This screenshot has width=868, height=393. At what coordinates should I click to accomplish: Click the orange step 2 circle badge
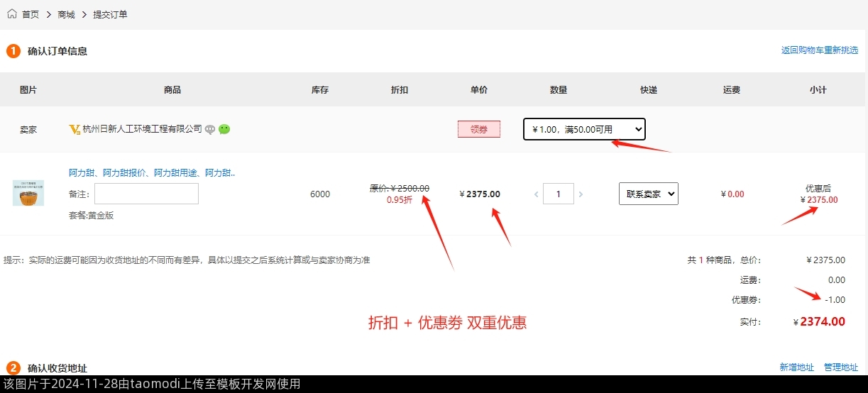coord(13,367)
